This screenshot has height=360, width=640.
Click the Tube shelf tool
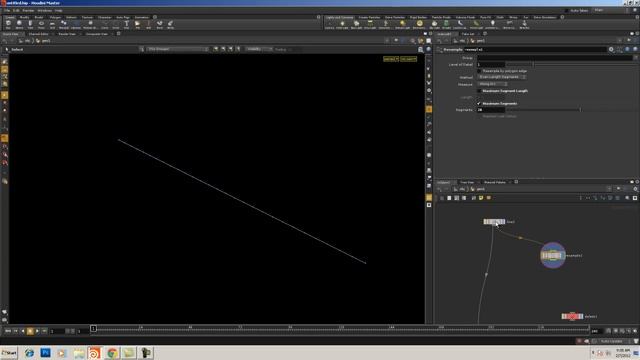pyautogui.click(x=30, y=24)
